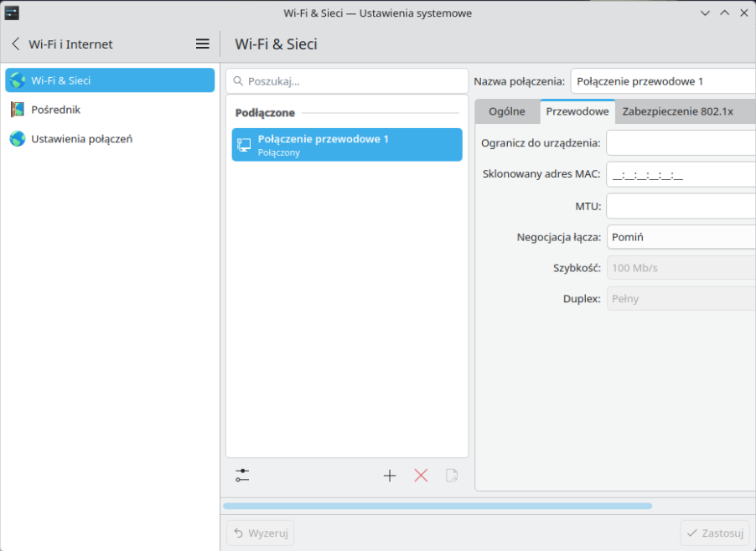This screenshot has height=551, width=756.
Task: Select Połączenie przewodowe 1 in the list
Action: click(x=346, y=145)
